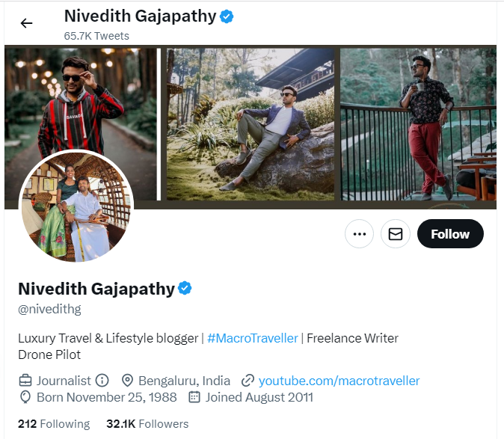The width and height of the screenshot is (504, 439).
Task: Open youtube.com/macrotraveller link
Action: pyautogui.click(x=339, y=380)
